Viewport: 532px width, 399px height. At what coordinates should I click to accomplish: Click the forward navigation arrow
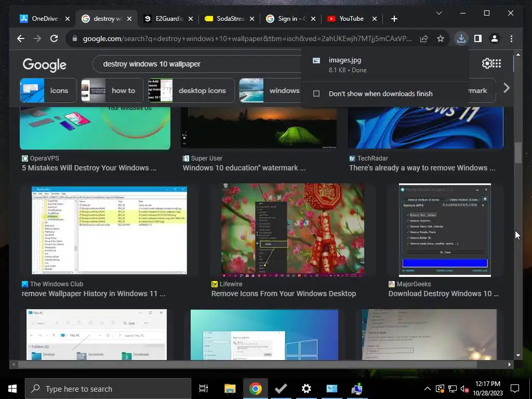click(x=37, y=38)
